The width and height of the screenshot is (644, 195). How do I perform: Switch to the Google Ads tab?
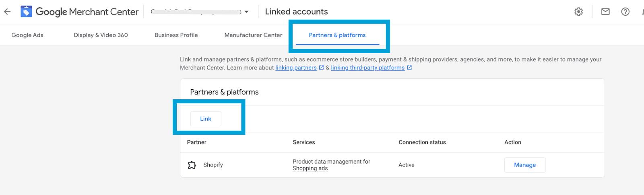pyautogui.click(x=27, y=35)
